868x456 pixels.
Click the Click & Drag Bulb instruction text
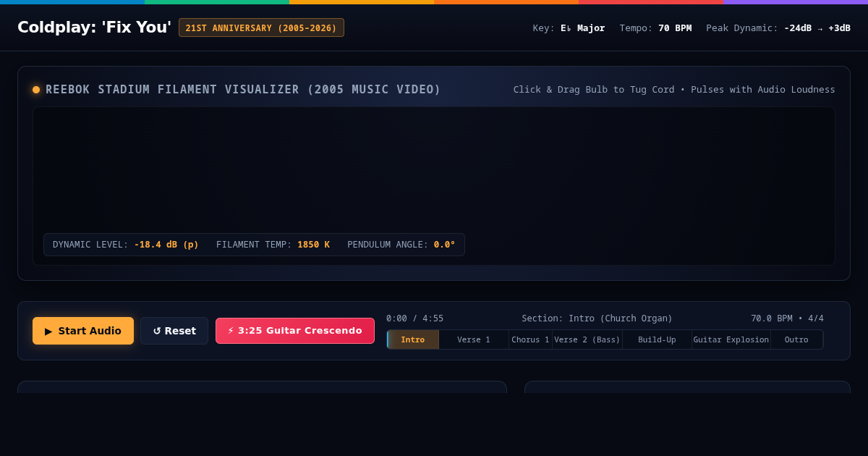tap(674, 90)
